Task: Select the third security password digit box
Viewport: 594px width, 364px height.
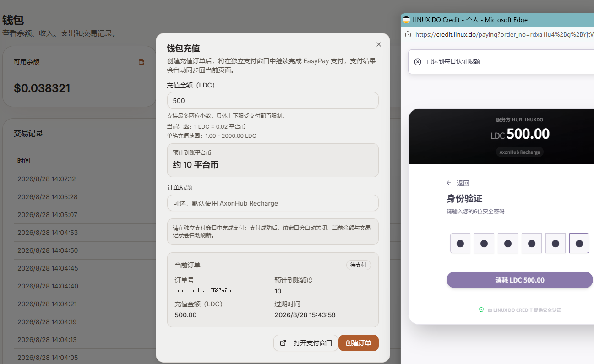Action: [508, 243]
